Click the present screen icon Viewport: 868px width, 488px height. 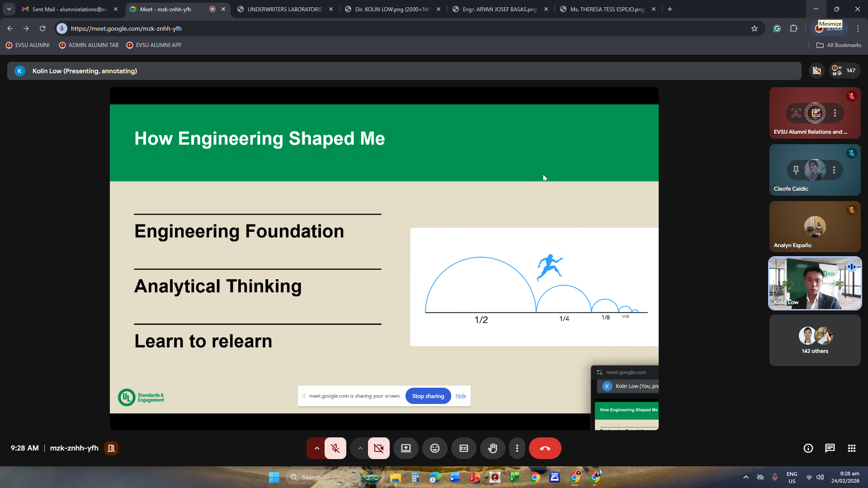click(406, 448)
